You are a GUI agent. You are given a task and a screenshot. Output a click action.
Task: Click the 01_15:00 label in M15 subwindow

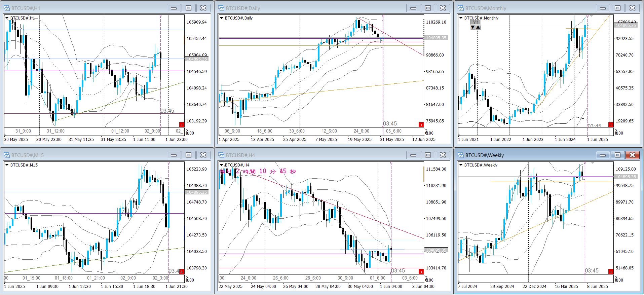tap(32, 278)
